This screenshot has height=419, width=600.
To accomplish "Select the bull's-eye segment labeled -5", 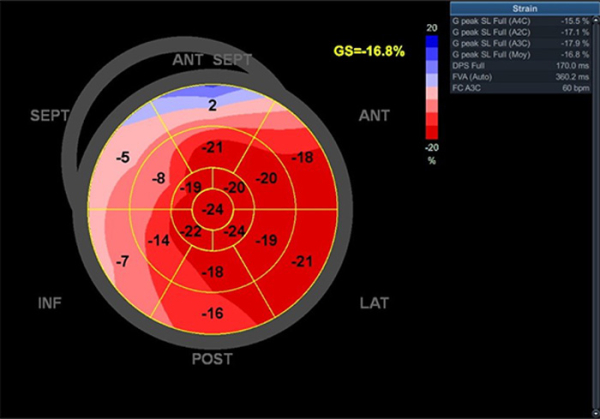I will coord(122,158).
